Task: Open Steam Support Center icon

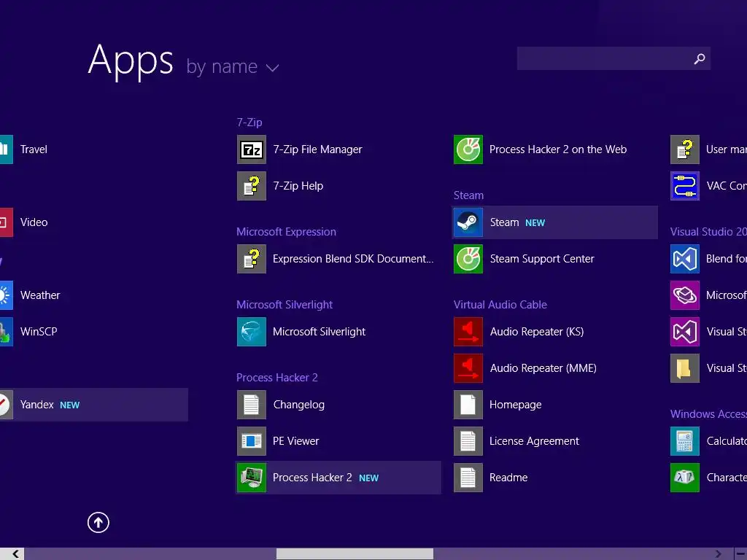Action: click(468, 259)
